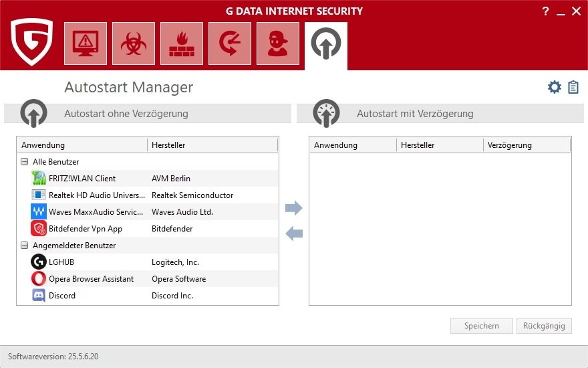The width and height of the screenshot is (588, 368).
Task: Move selected app to delayed autostart arrow
Action: (x=293, y=207)
